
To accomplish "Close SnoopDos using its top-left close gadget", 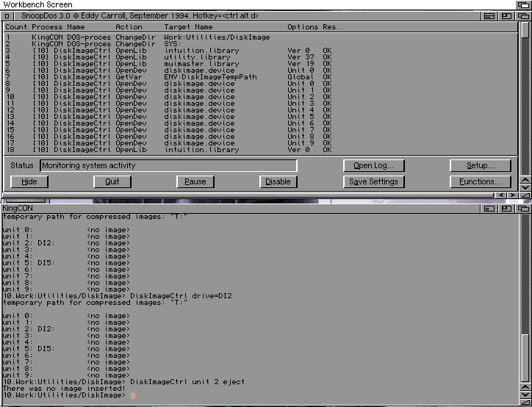I will pyautogui.click(x=7, y=16).
